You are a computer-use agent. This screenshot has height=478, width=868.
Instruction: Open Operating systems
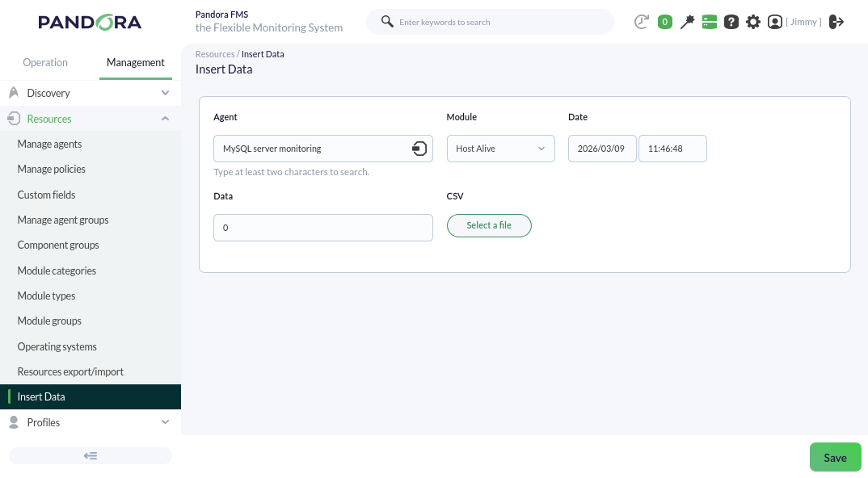[57, 346]
